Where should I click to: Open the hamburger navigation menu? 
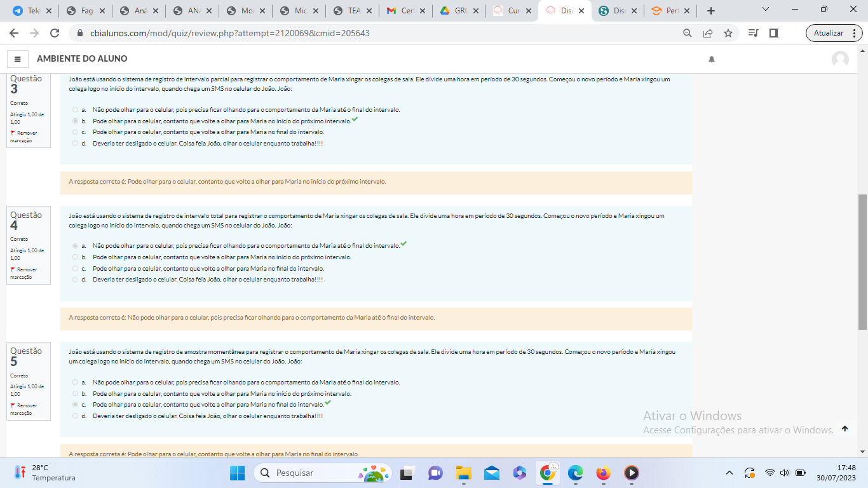tap(17, 59)
